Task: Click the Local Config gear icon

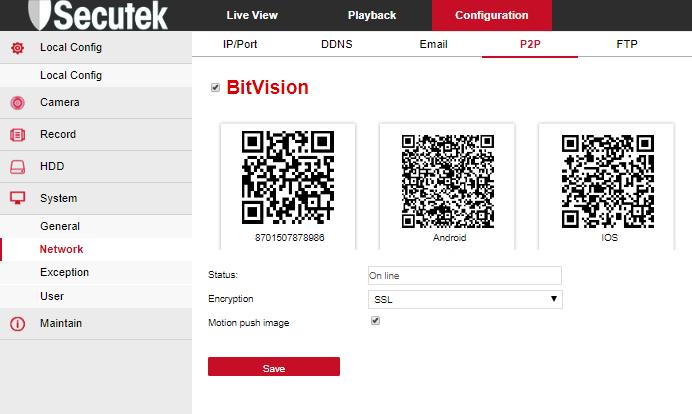Action: pyautogui.click(x=18, y=48)
